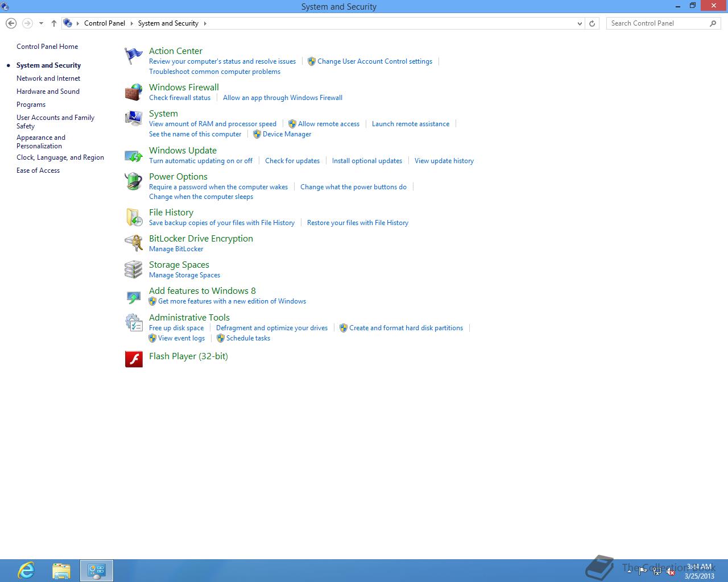Click the network icon in system tray

(657, 572)
